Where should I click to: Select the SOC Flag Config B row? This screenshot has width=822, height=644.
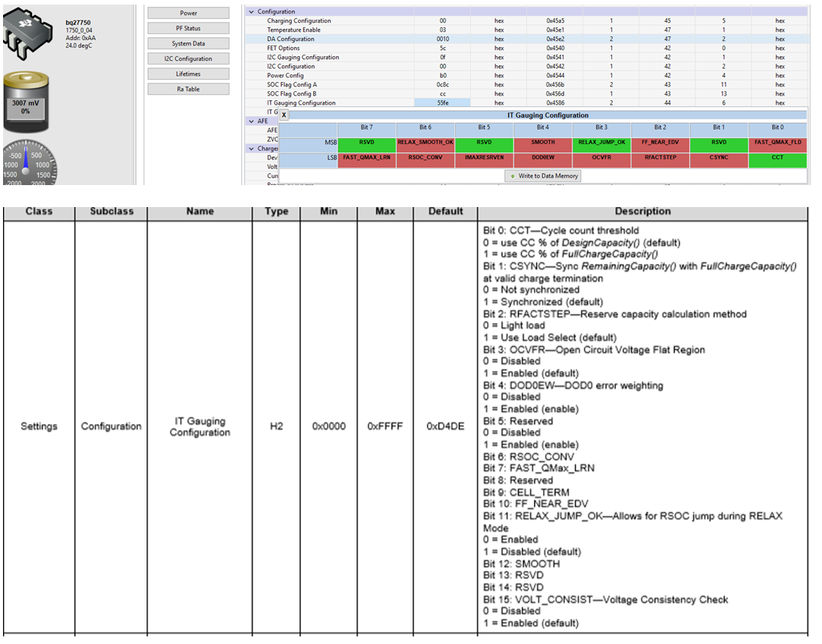(x=527, y=94)
